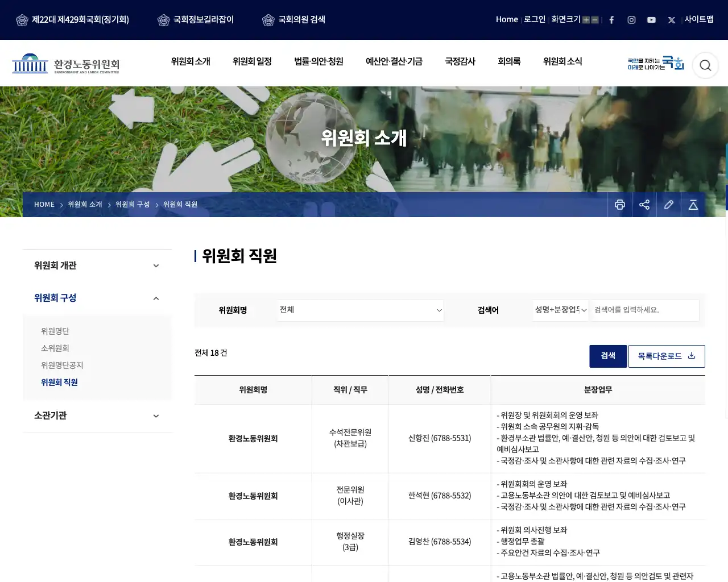Open the 회의록 main menu
Screen dimensions: 728x582
click(x=509, y=61)
